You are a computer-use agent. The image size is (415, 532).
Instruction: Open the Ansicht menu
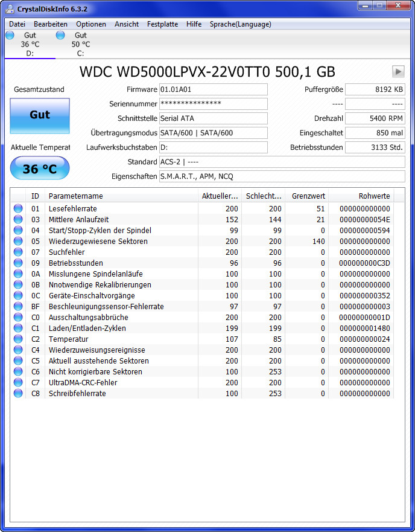pyautogui.click(x=127, y=24)
